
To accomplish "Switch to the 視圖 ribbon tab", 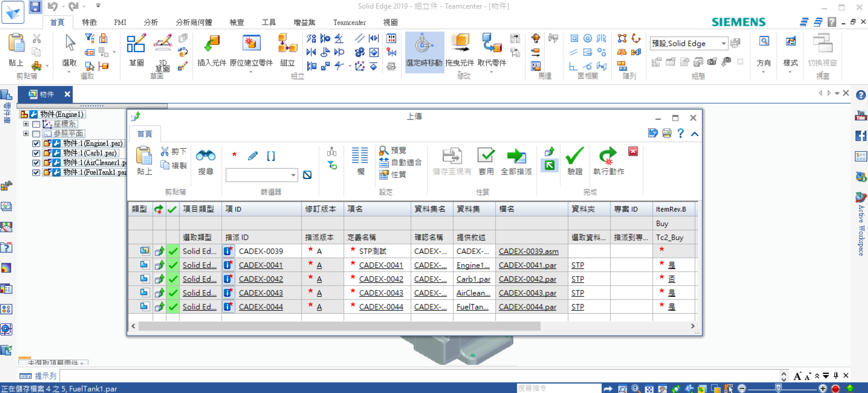I will 390,22.
